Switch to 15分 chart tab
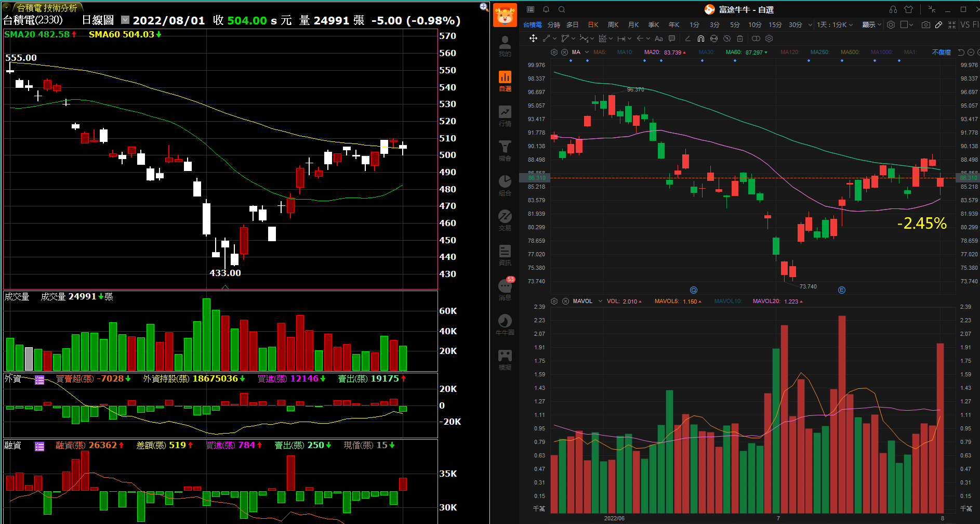 775,24
